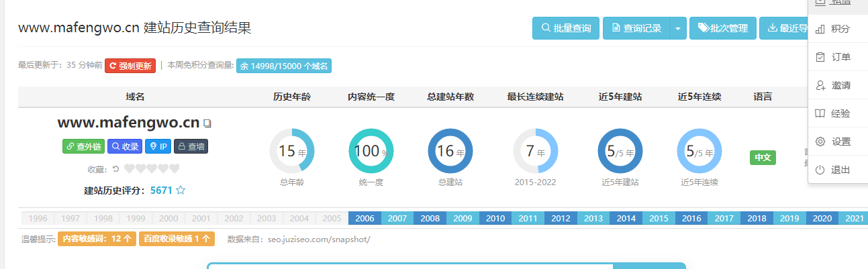Click the 16 年 总建站 donut chart
Screen dimensions: 868x269
(x=450, y=151)
